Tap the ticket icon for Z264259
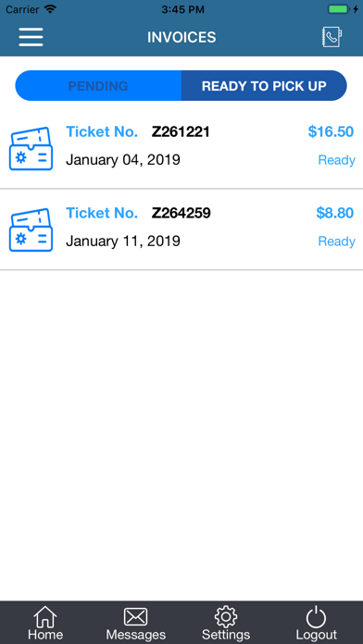The image size is (363, 644). point(31,230)
